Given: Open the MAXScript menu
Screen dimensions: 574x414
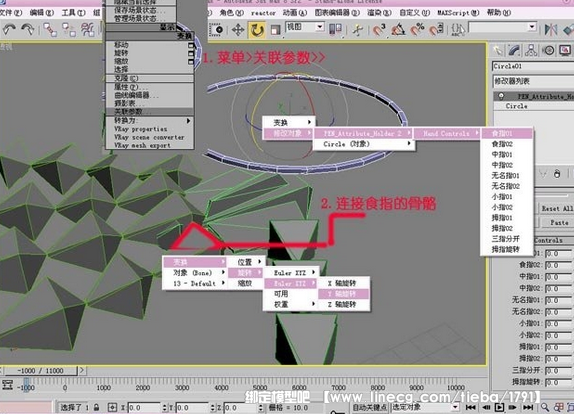Looking at the screenshot, I should click(458, 13).
